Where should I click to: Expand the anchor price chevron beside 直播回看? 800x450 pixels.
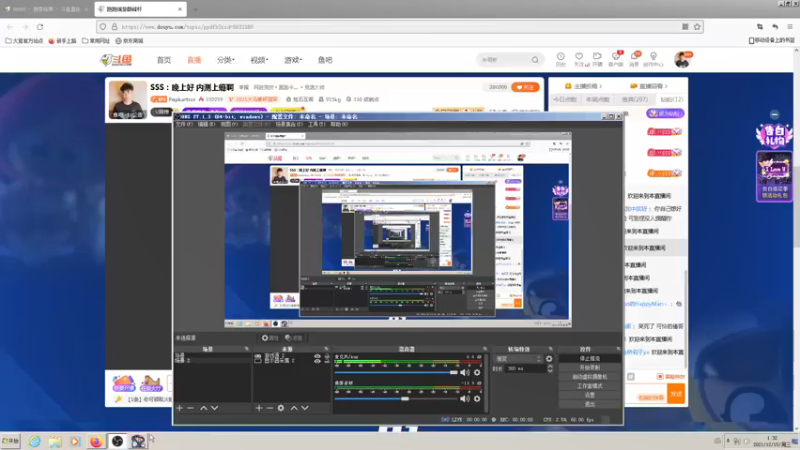pyautogui.click(x=601, y=86)
